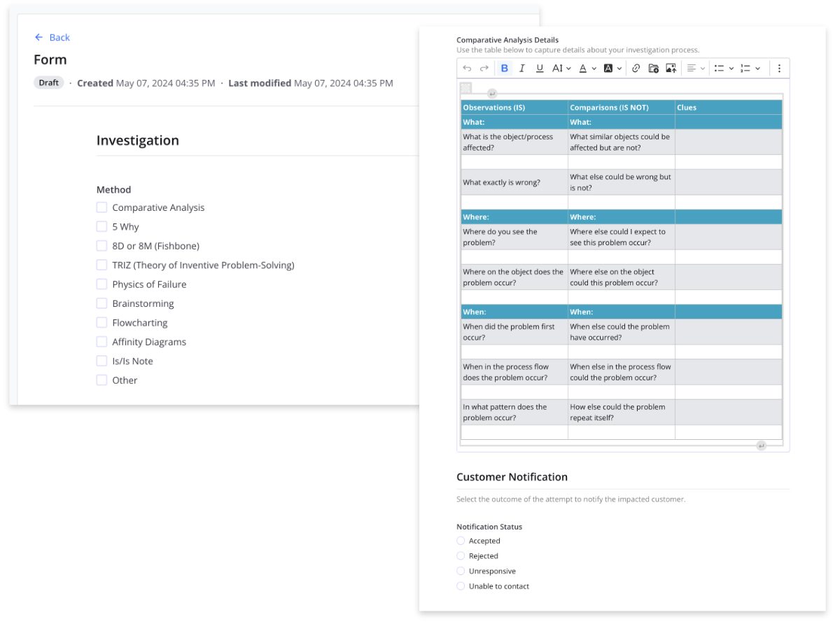Image resolution: width=840 pixels, height=622 pixels.
Task: Check the Comparative Analysis checkbox
Action: pyautogui.click(x=102, y=207)
